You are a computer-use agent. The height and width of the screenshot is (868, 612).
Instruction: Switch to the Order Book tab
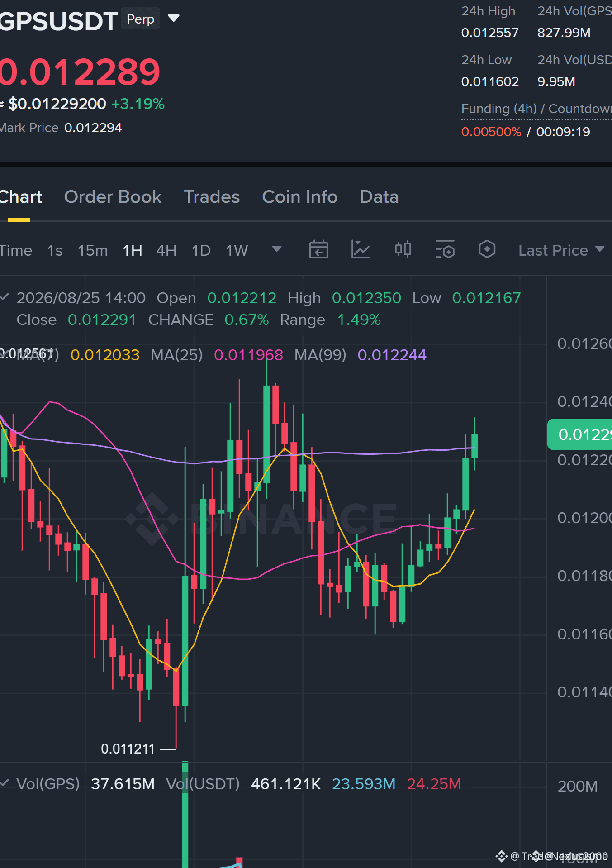tap(113, 197)
